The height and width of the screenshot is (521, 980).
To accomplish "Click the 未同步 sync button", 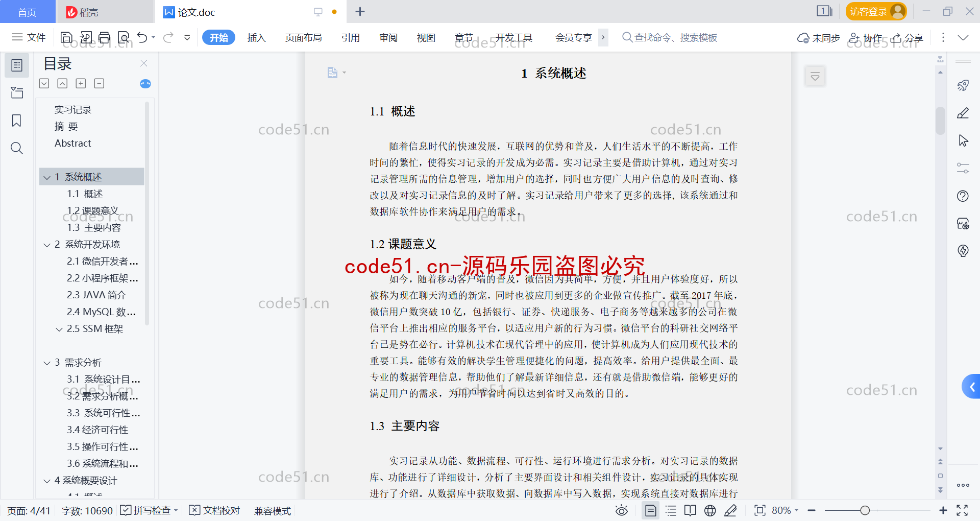I will tap(819, 37).
